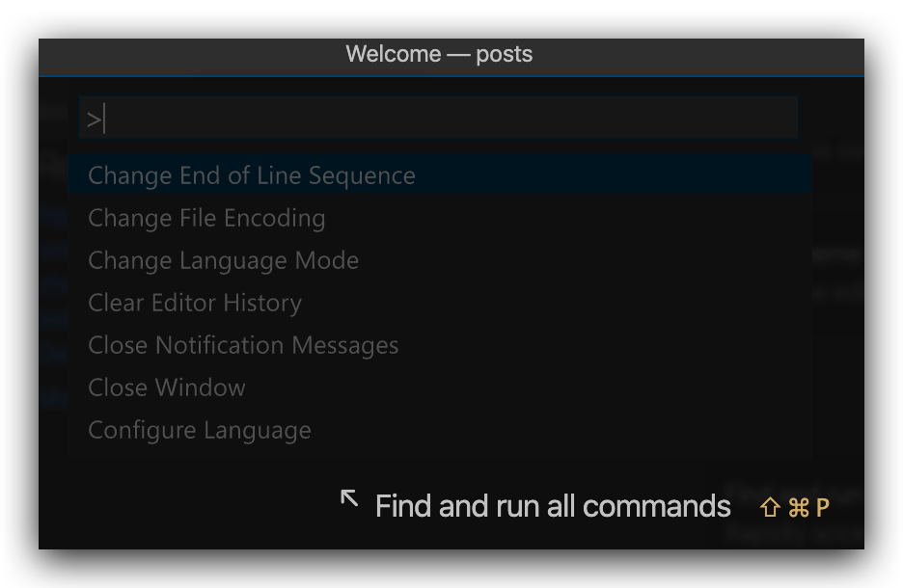Viewport: 903px width, 588px height.
Task: Pick the Clear Editor History command
Action: (x=195, y=304)
